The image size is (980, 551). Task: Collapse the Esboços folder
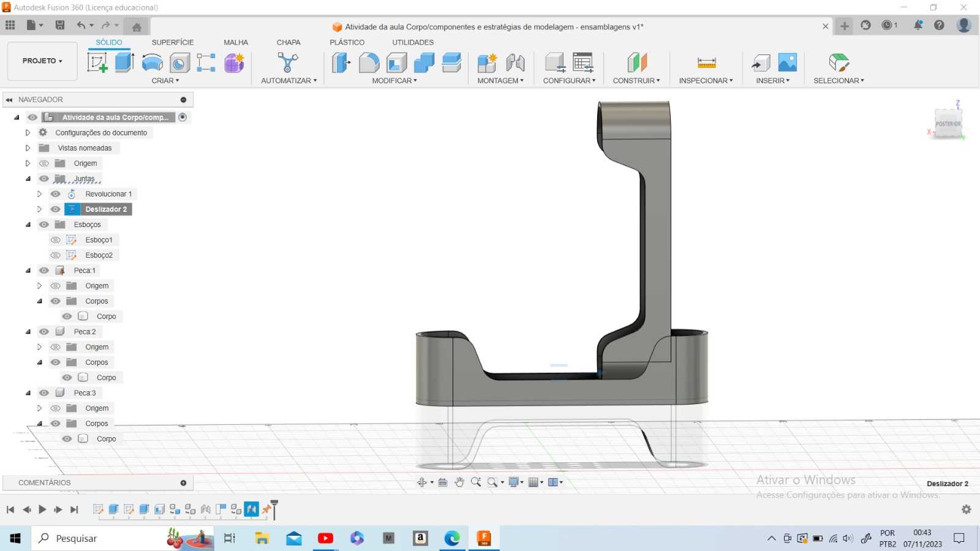pyautogui.click(x=28, y=225)
